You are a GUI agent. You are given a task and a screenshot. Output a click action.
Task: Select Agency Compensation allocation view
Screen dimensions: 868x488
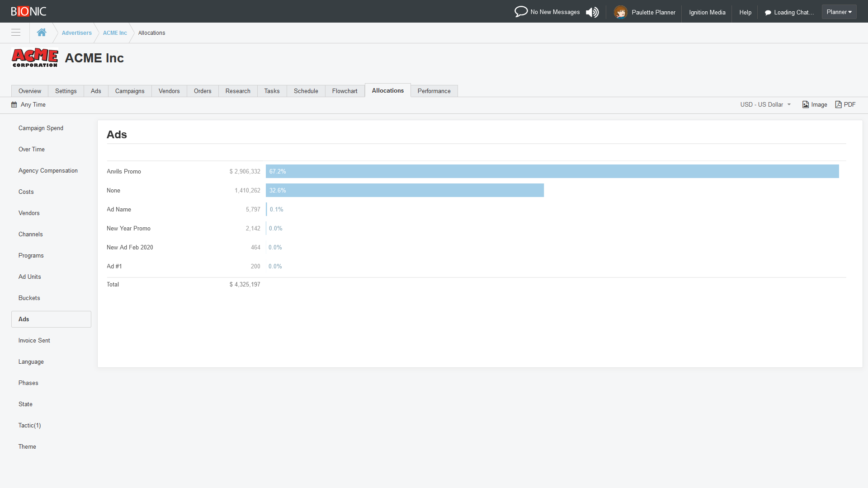click(48, 171)
